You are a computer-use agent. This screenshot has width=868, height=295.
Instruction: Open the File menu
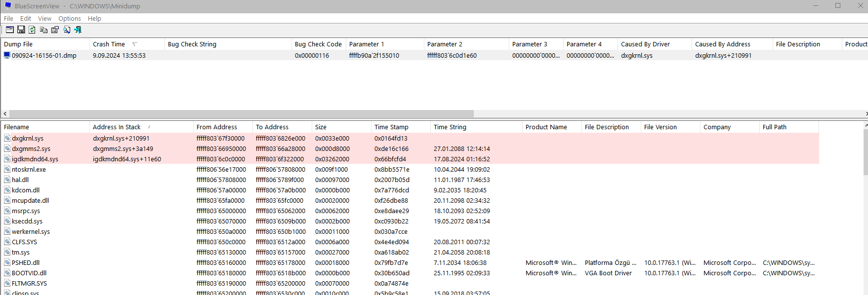9,18
